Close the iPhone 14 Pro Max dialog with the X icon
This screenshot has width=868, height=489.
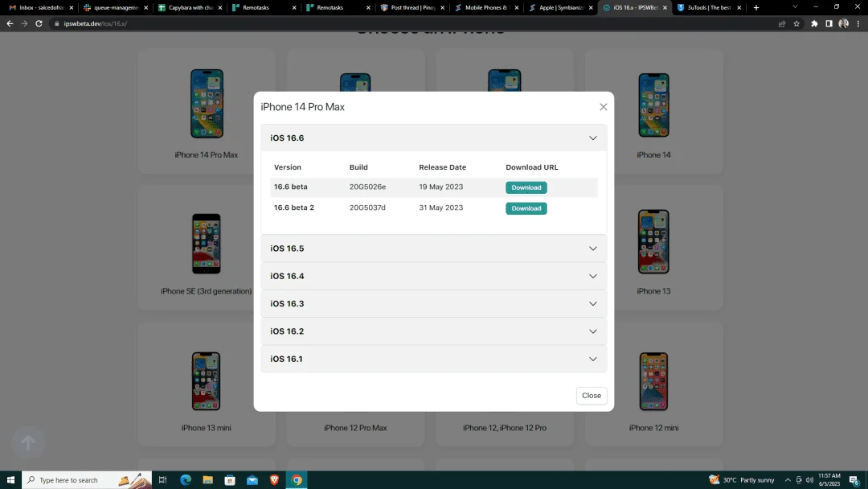tap(604, 107)
